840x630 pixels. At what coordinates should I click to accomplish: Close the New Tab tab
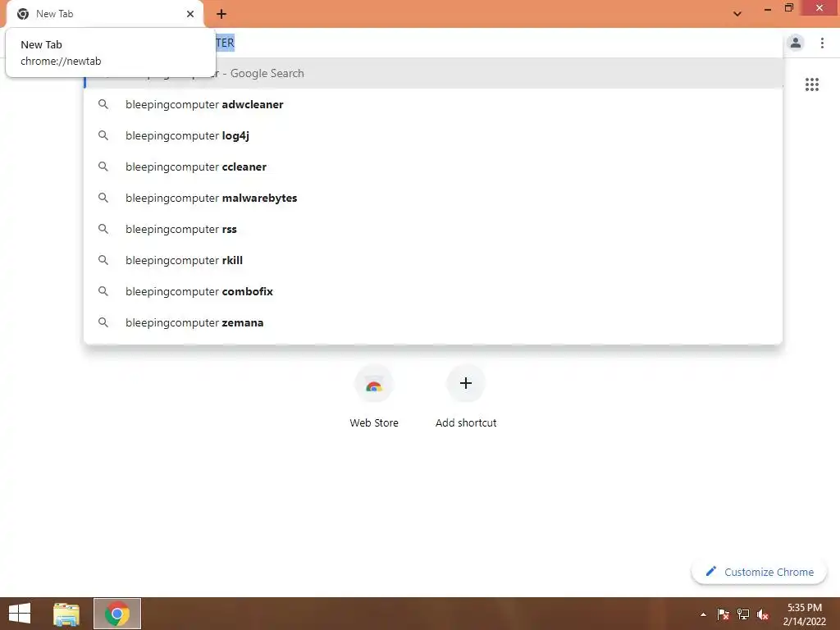(x=190, y=14)
